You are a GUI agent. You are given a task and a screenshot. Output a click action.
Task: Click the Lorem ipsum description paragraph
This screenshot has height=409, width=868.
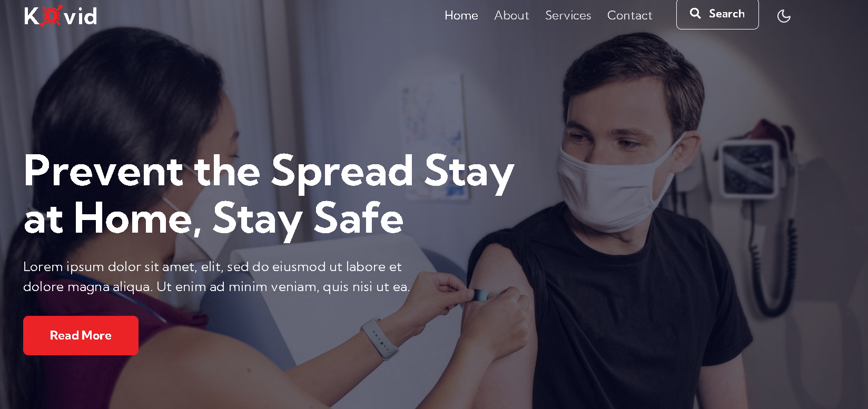click(216, 276)
